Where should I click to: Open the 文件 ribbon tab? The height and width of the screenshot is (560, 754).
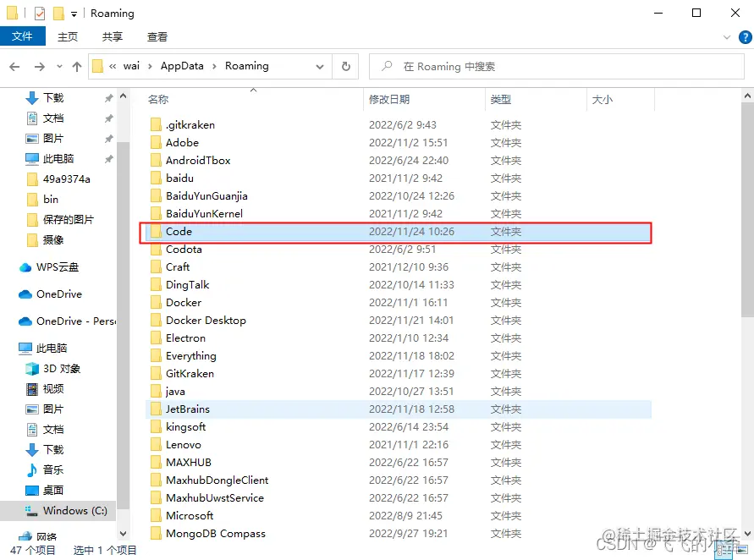point(23,36)
